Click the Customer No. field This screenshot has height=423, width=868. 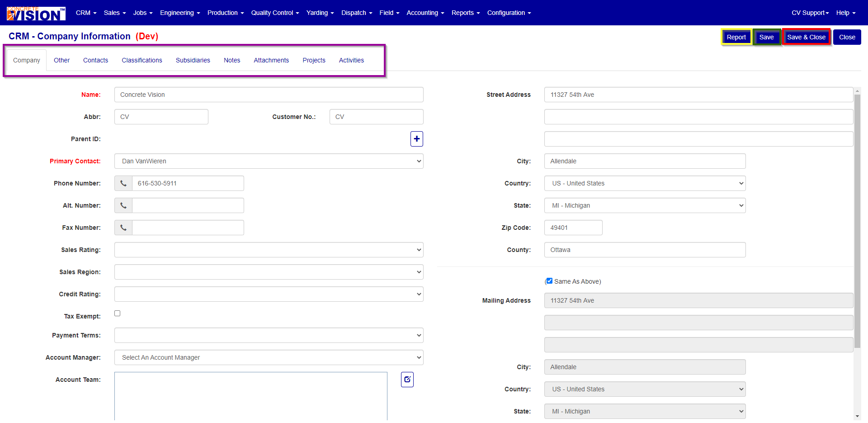pyautogui.click(x=377, y=117)
